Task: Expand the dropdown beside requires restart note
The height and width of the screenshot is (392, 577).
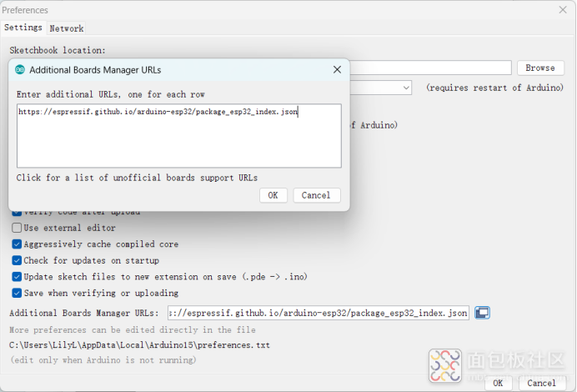Action: (405, 88)
